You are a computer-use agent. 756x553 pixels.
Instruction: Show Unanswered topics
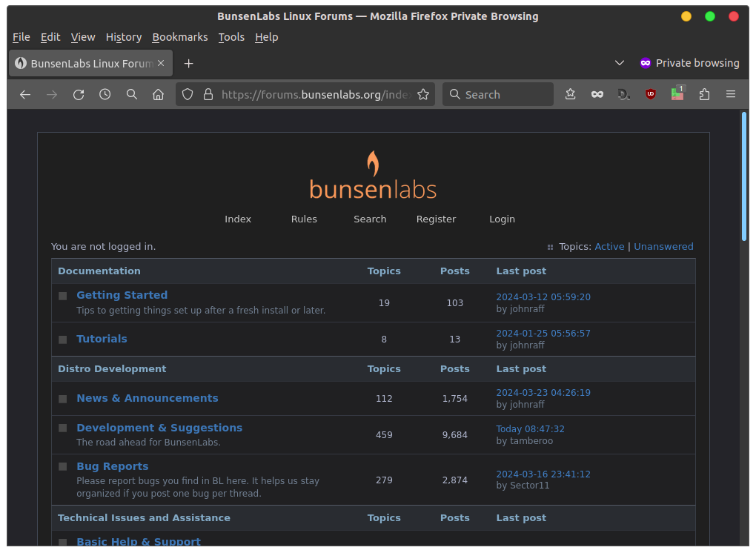coord(663,247)
